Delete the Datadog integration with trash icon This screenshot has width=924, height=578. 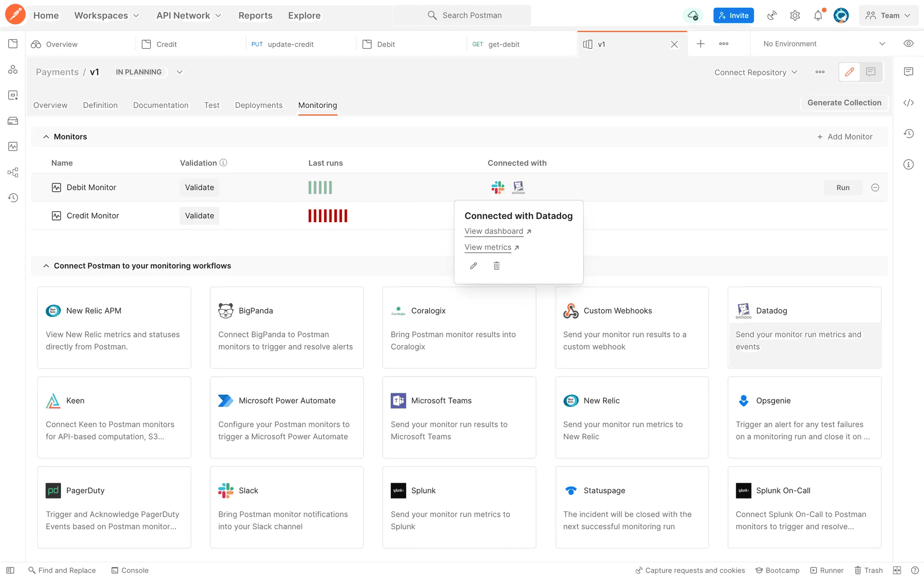click(x=496, y=266)
